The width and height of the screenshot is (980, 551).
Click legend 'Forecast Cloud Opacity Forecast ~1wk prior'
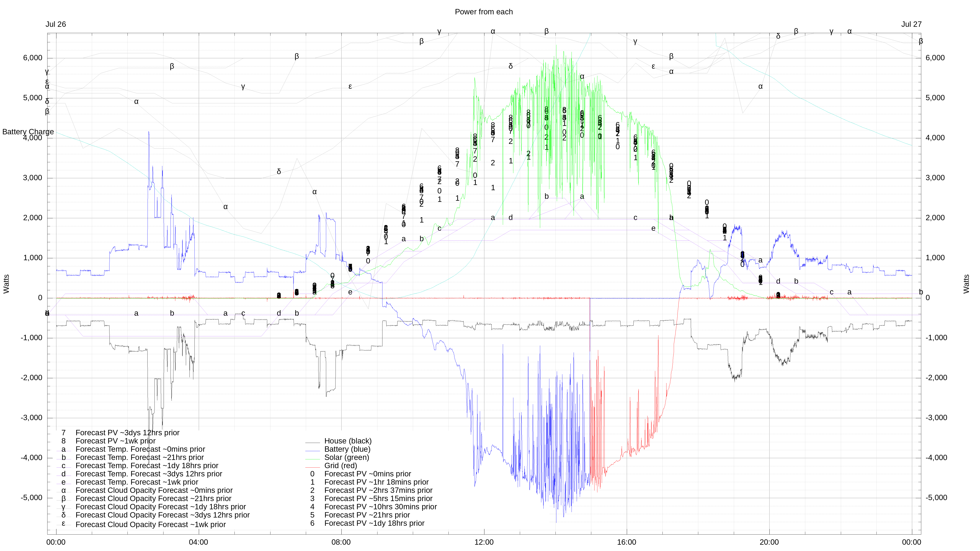[151, 524]
